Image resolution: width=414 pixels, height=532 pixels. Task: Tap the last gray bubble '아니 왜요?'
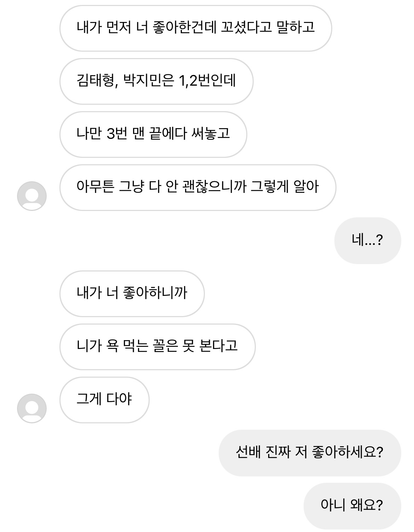[x=352, y=506]
